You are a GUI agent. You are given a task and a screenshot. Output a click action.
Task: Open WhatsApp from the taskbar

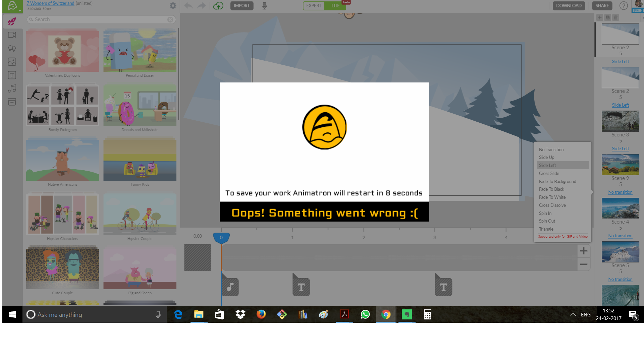tap(365, 314)
